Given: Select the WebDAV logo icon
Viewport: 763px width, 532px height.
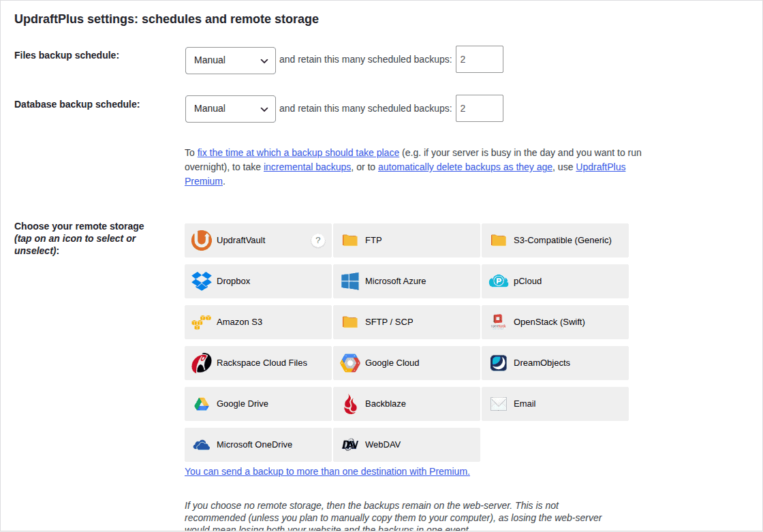Looking at the screenshot, I should pyautogui.click(x=350, y=444).
